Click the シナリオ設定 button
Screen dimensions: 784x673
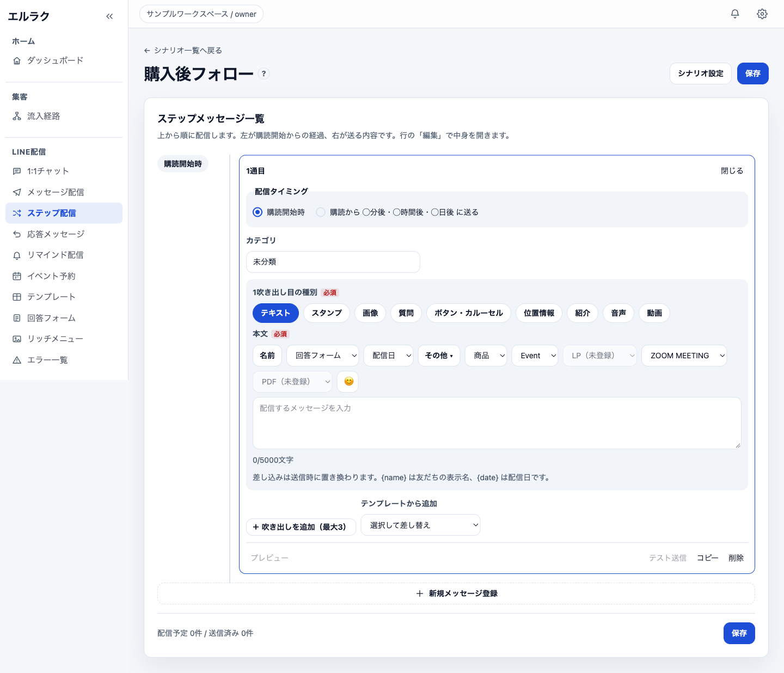pyautogui.click(x=701, y=74)
